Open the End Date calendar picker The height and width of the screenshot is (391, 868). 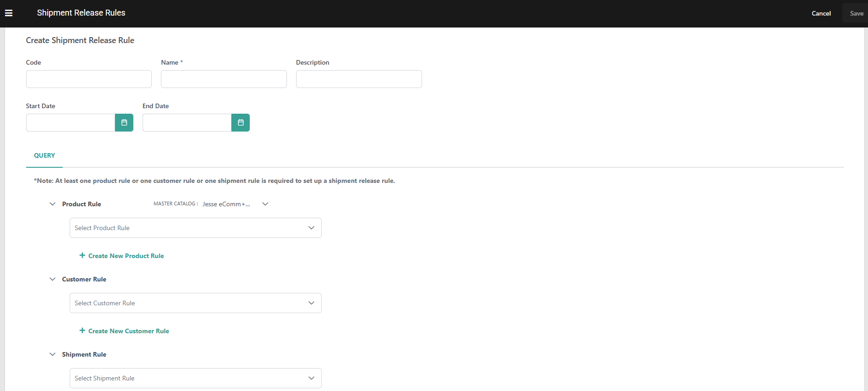point(241,123)
